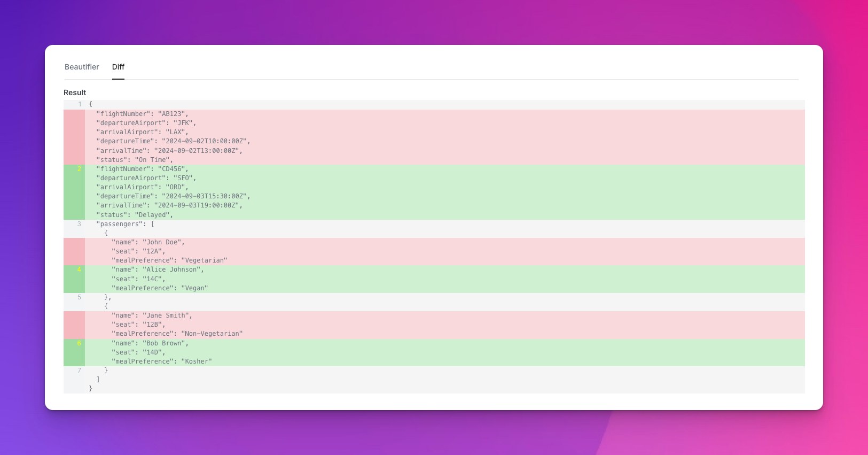Click the added line "name": "Bob Brown"

coord(150,343)
